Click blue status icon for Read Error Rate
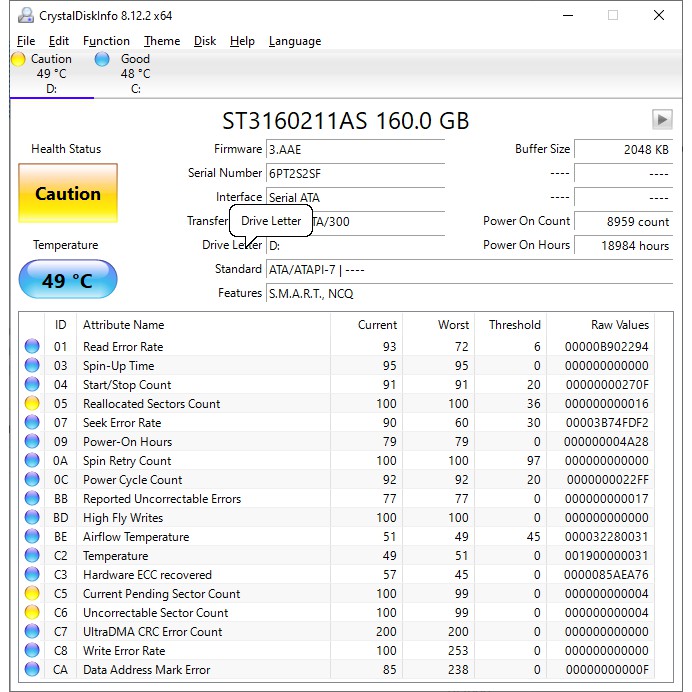 click(x=33, y=347)
